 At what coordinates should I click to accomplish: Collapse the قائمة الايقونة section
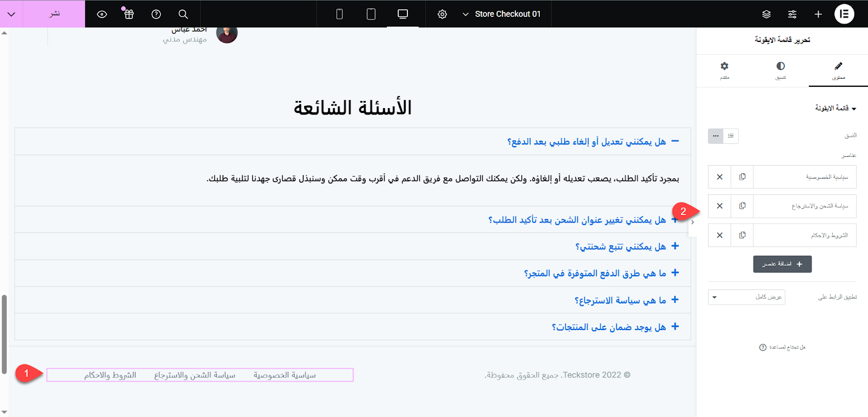pos(835,109)
